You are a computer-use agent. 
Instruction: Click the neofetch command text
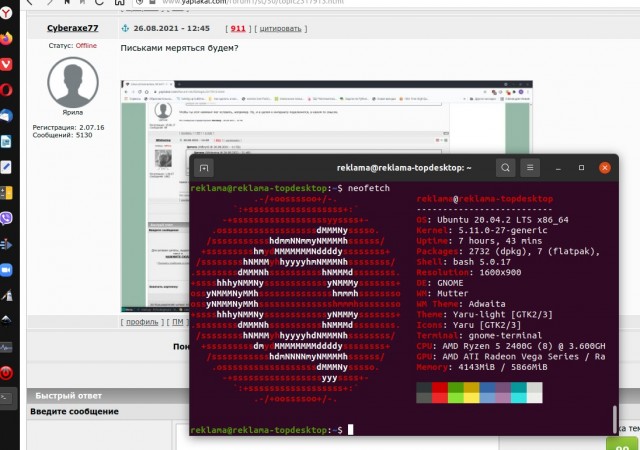[369, 188]
